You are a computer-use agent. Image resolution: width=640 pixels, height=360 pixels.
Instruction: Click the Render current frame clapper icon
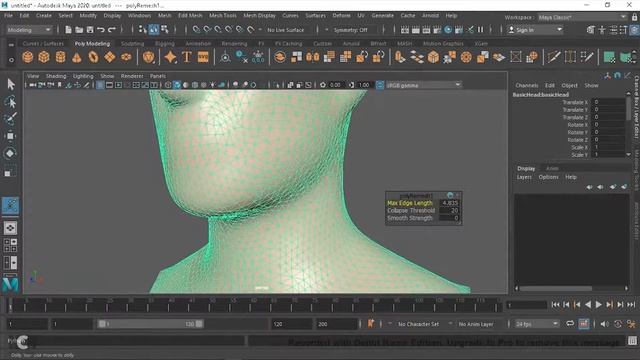point(416,30)
